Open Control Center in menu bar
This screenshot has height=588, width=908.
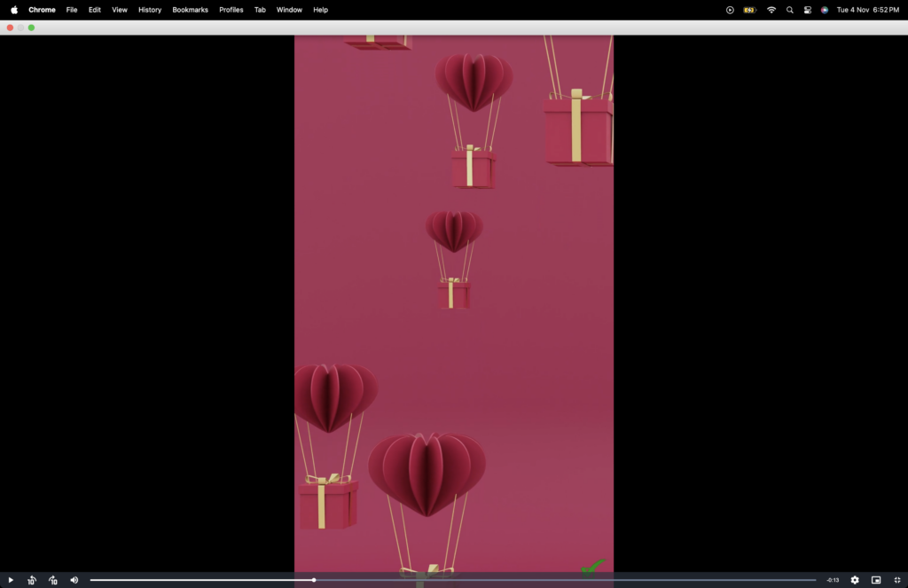pos(807,10)
